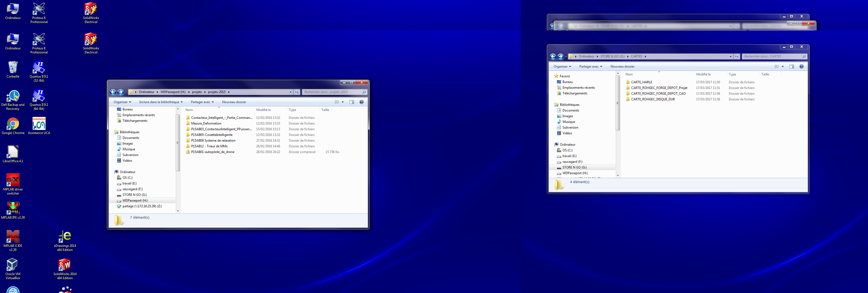Sort by Taille column in projets-2015 window
The image size is (868, 293).
click(x=330, y=110)
